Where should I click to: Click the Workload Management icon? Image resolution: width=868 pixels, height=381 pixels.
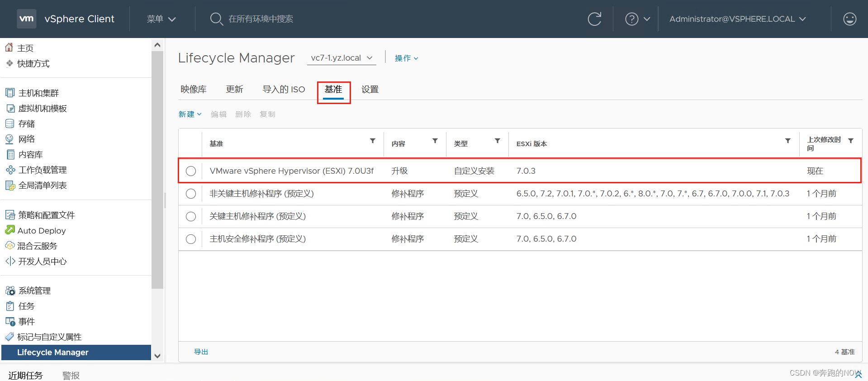(x=10, y=170)
